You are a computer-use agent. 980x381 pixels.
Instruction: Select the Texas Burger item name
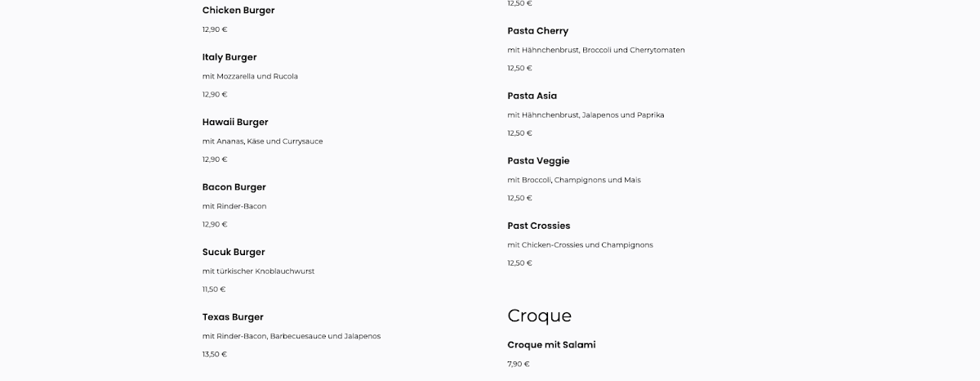point(233,317)
